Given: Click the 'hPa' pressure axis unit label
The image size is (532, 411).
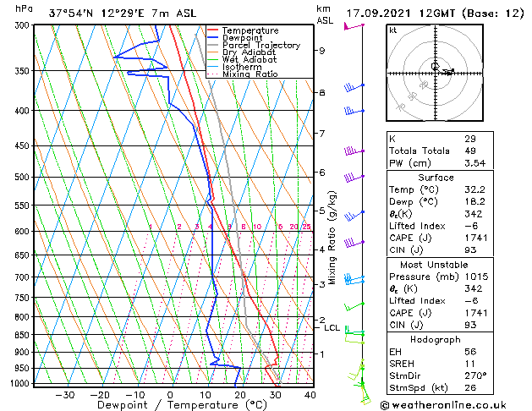Looking at the screenshot, I should click(x=24, y=9).
